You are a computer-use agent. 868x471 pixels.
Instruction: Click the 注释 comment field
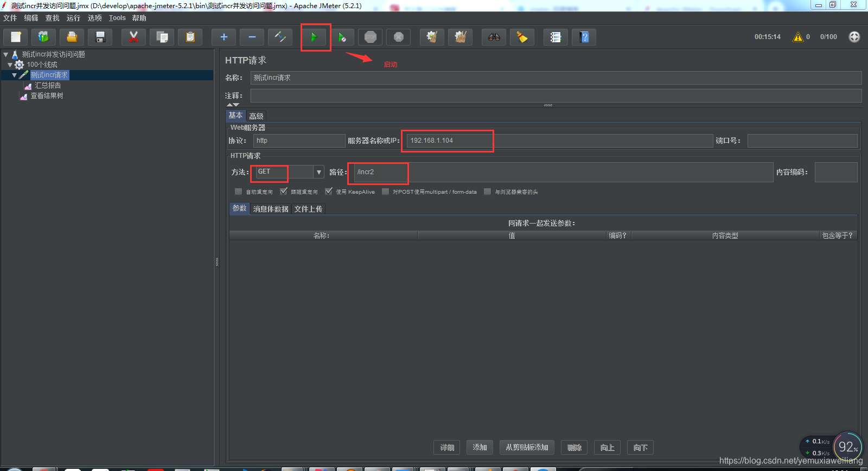point(556,96)
